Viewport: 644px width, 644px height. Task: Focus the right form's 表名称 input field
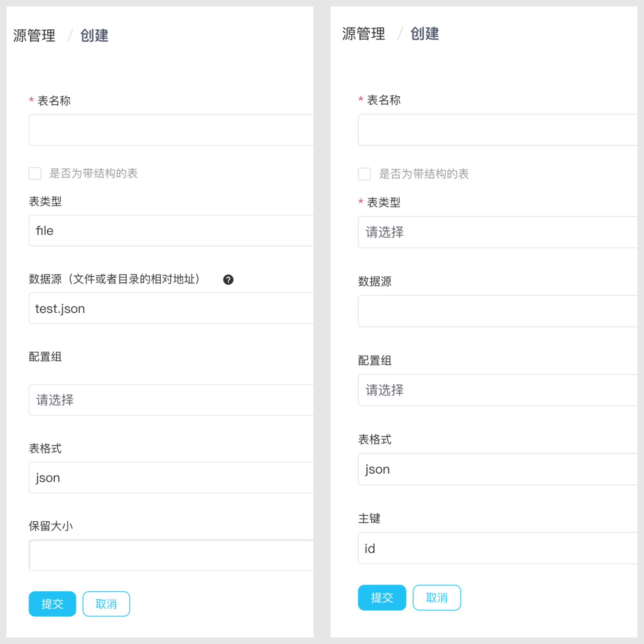[x=497, y=130]
